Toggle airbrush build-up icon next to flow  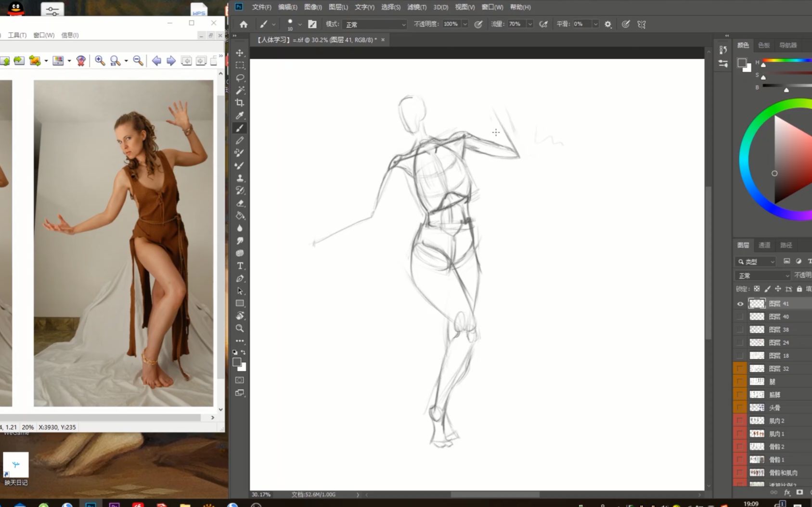(543, 24)
